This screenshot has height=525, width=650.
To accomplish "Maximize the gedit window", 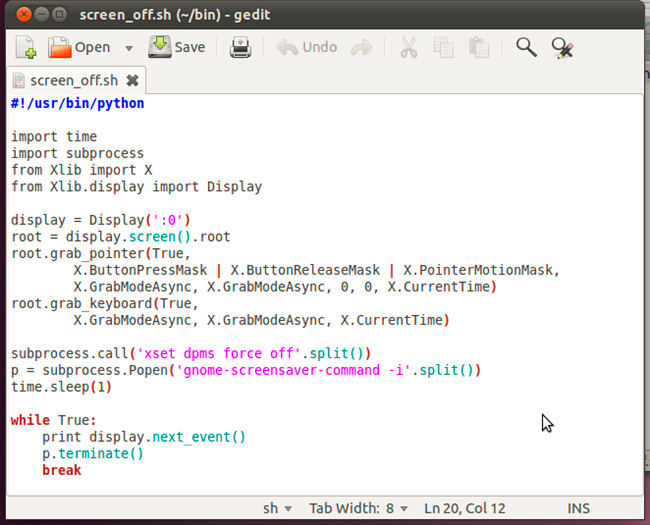I will [x=59, y=15].
